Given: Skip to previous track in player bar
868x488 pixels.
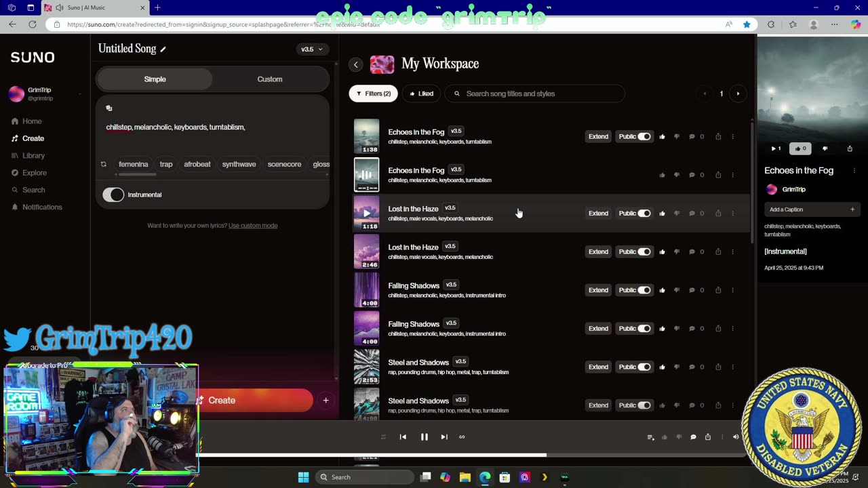Looking at the screenshot, I should coord(403,437).
